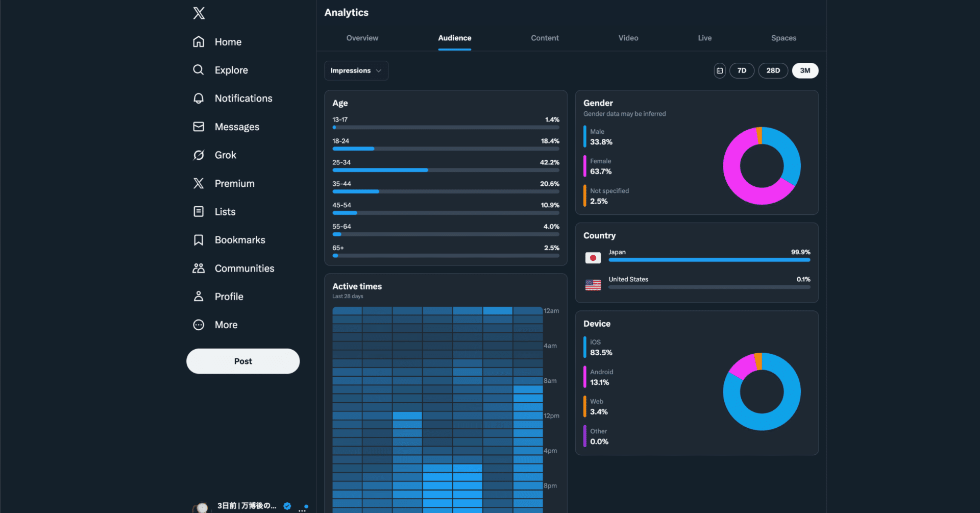The image size is (980, 513).
Task: Open Bookmarks via the bookmark icon
Action: (199, 240)
